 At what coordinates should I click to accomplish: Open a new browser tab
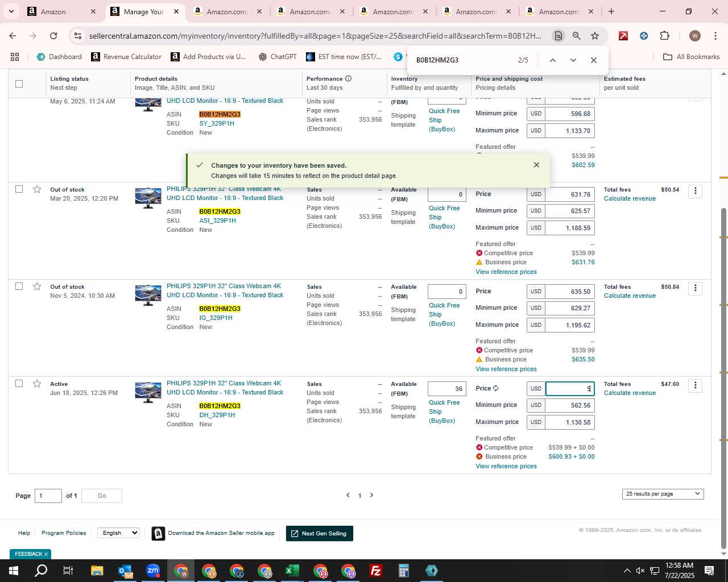611,11
